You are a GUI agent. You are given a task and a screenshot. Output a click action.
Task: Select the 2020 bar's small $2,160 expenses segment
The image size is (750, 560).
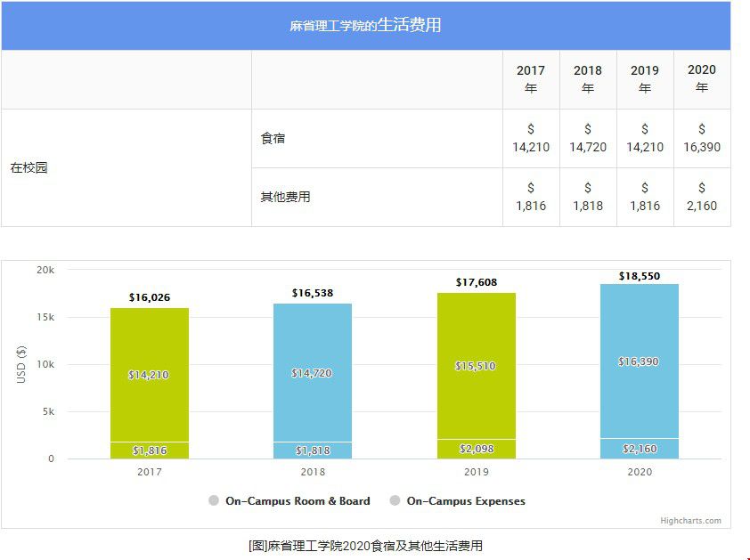click(x=639, y=449)
